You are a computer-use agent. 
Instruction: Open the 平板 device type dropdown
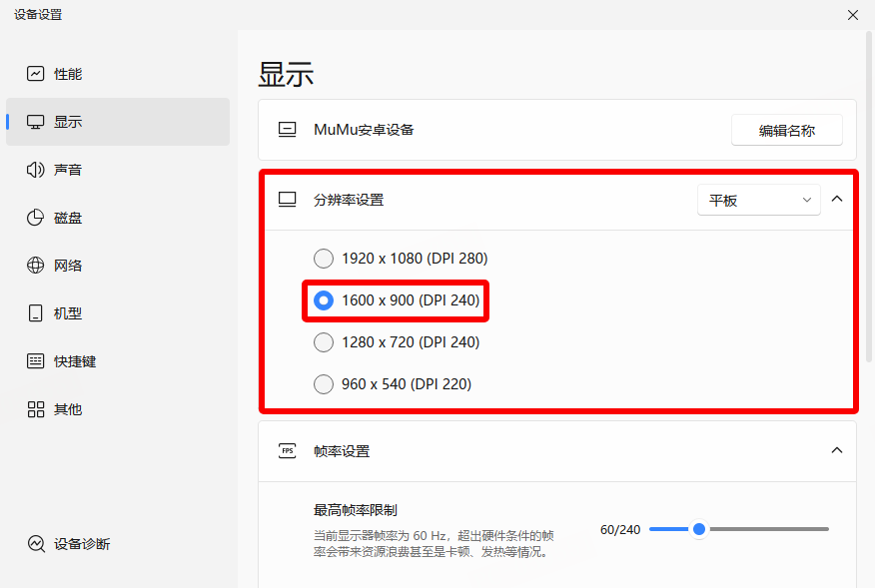tap(758, 200)
